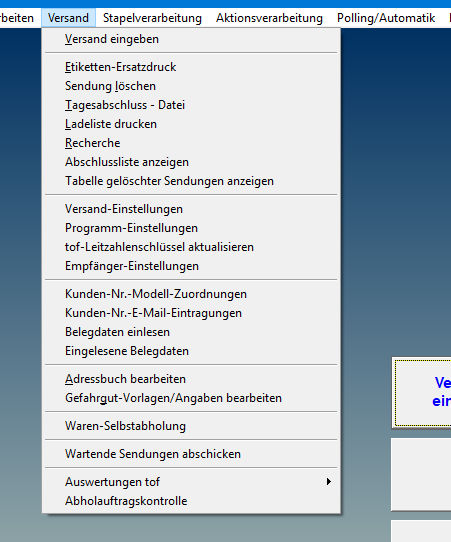Viewport: 451px width, 542px height.
Task: Select Kunden-Nr.-E-Mail-Eintragungen
Action: point(191,313)
